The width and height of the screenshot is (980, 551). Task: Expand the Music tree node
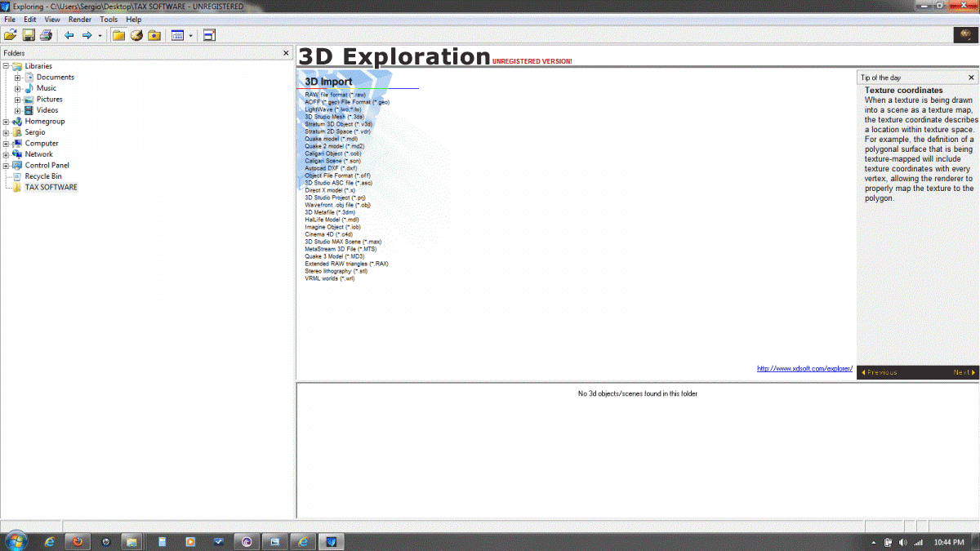[17, 88]
